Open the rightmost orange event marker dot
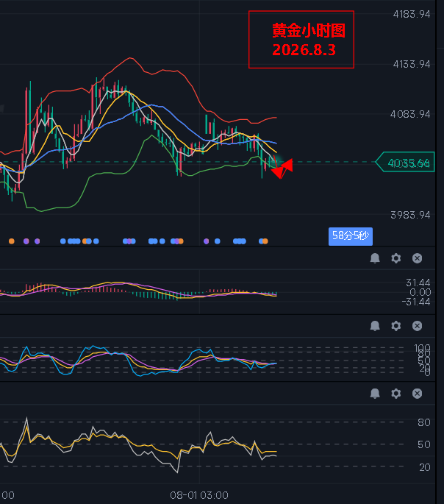 [x=265, y=241]
